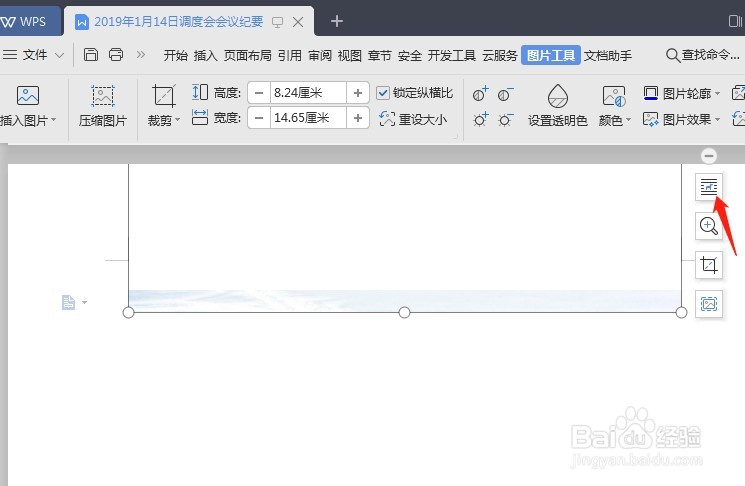Increase picture contrast
Image resolution: width=745 pixels, height=486 pixels.
(480, 94)
